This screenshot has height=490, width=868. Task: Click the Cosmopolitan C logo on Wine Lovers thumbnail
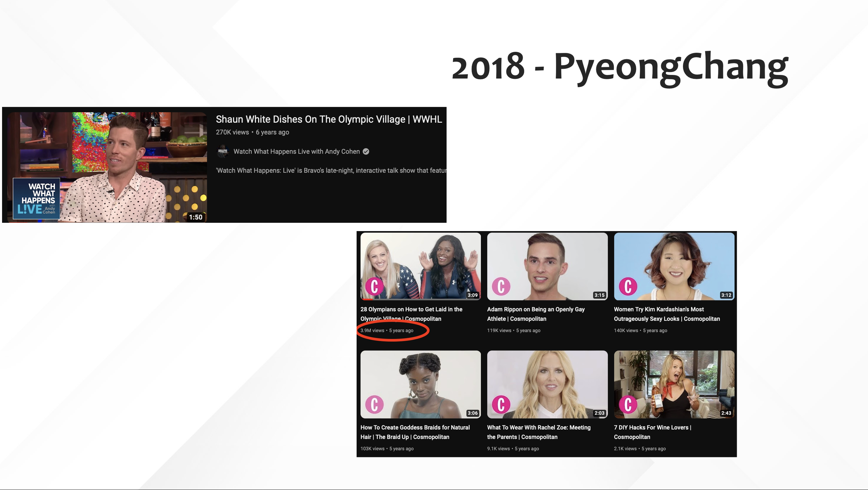[x=628, y=405]
